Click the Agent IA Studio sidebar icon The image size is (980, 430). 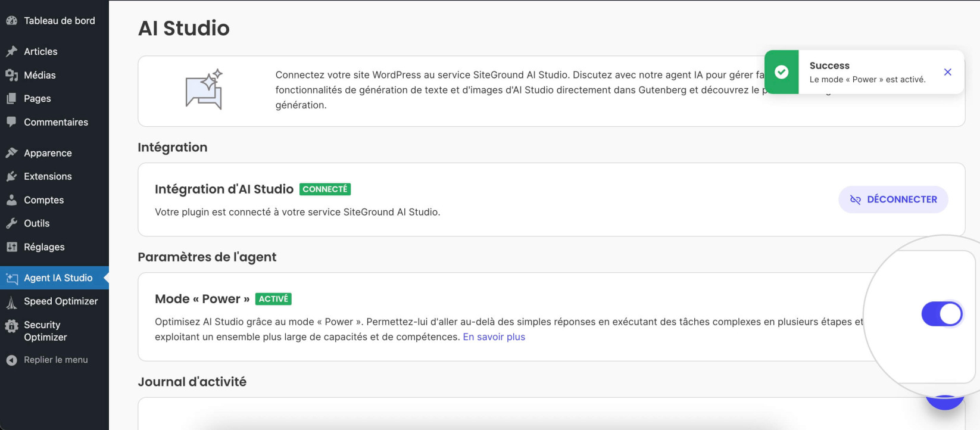coord(11,278)
